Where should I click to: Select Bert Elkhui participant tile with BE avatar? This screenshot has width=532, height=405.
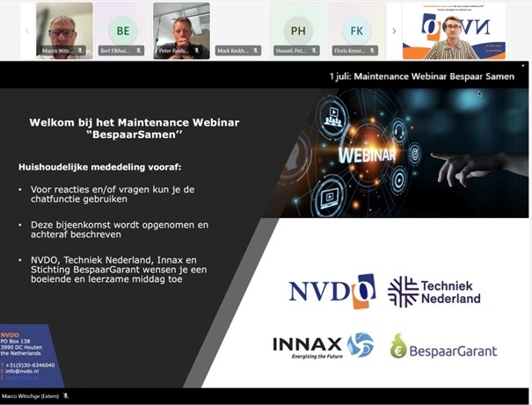point(123,31)
